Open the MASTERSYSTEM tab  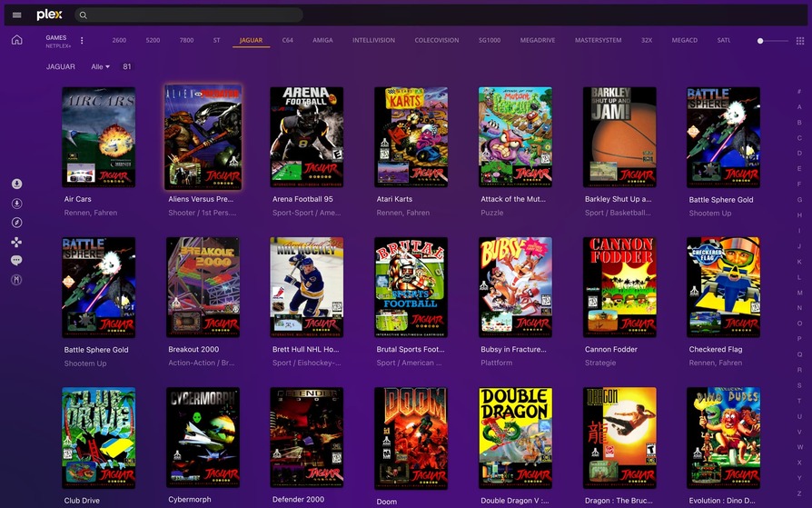point(599,40)
